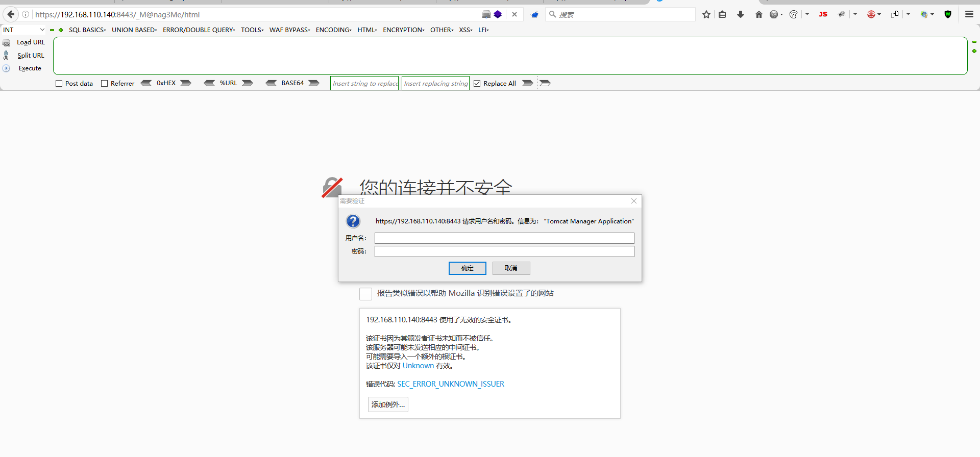This screenshot has width=980, height=457.
Task: Confirm login with the 确定 button
Action: 468,268
